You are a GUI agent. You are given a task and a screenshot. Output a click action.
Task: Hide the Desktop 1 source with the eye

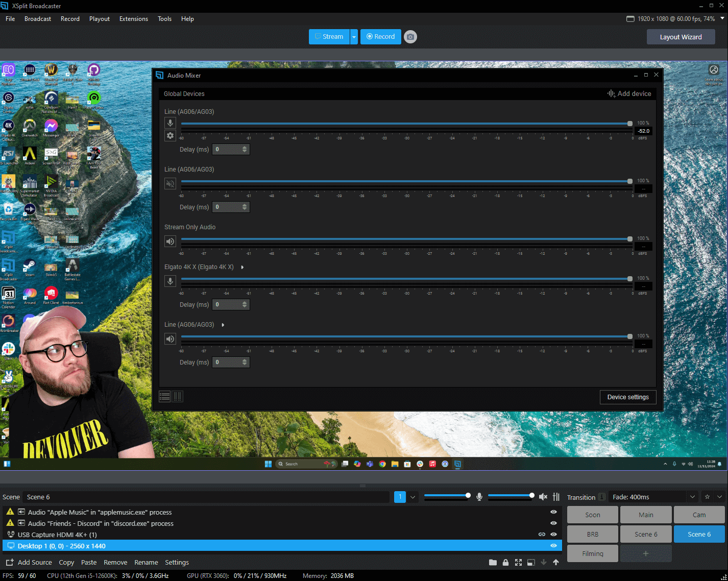(553, 546)
